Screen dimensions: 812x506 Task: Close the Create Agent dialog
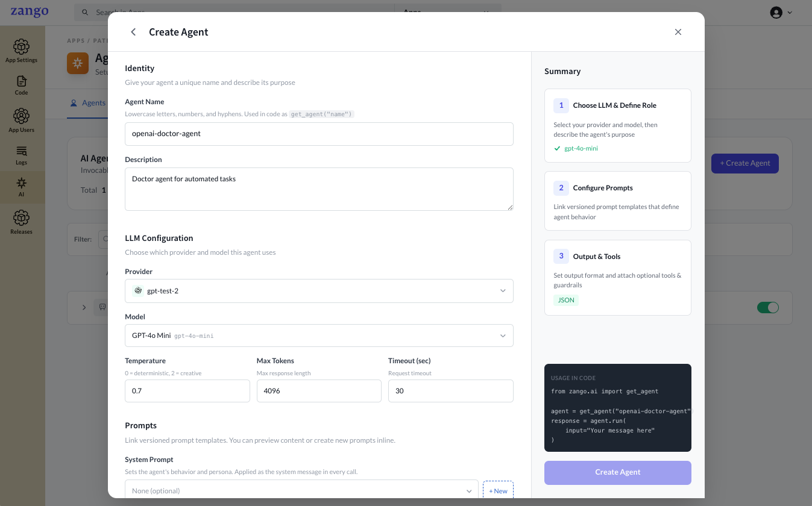pyautogui.click(x=678, y=32)
